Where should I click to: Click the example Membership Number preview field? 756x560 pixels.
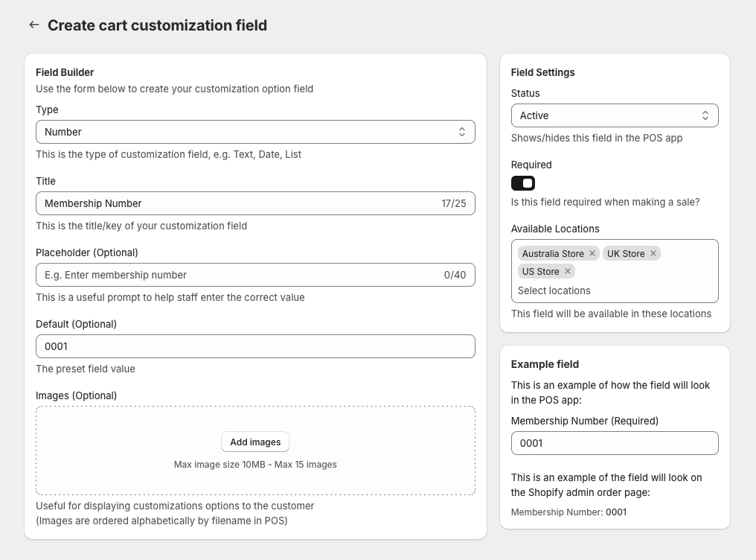[615, 443]
